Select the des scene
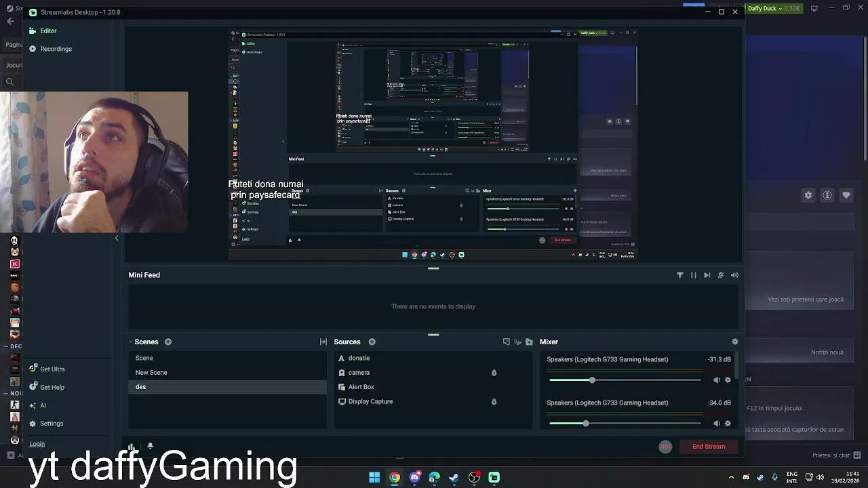Viewport: 868px width, 488px height. tap(228, 386)
